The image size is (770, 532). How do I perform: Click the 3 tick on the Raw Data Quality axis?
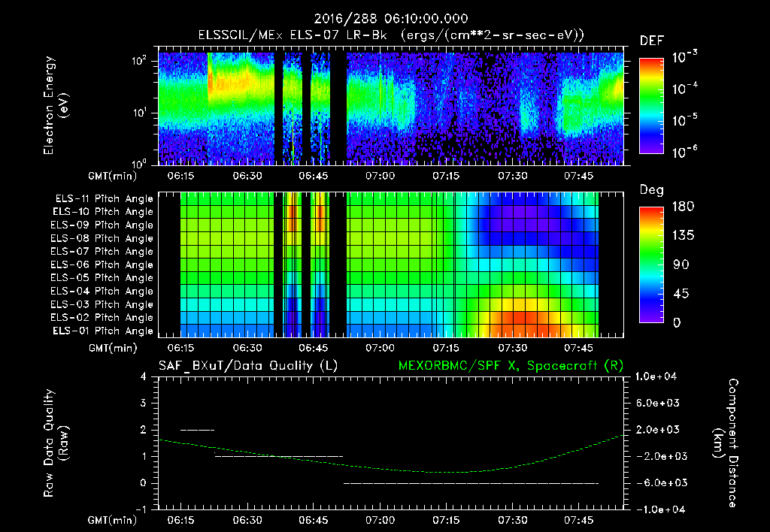point(144,403)
